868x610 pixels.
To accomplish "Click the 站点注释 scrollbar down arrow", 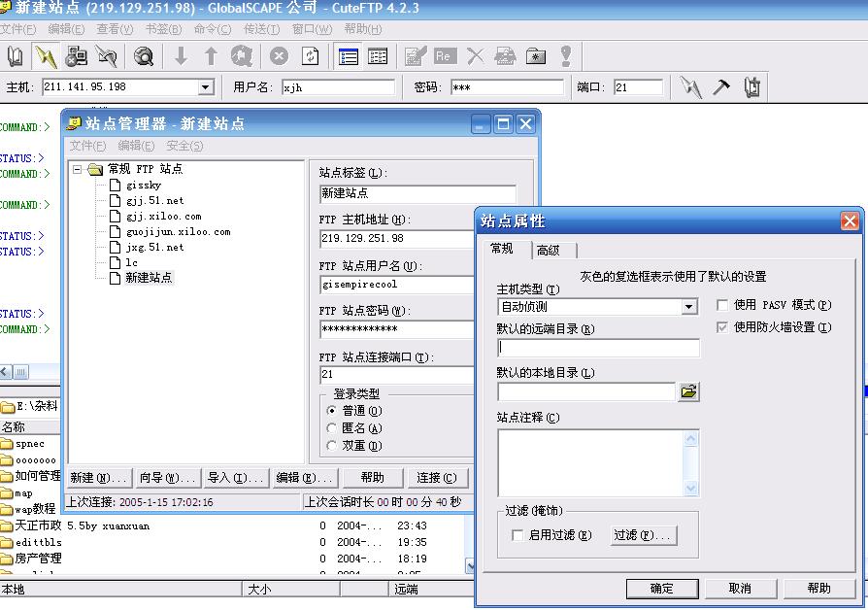I will (691, 489).
